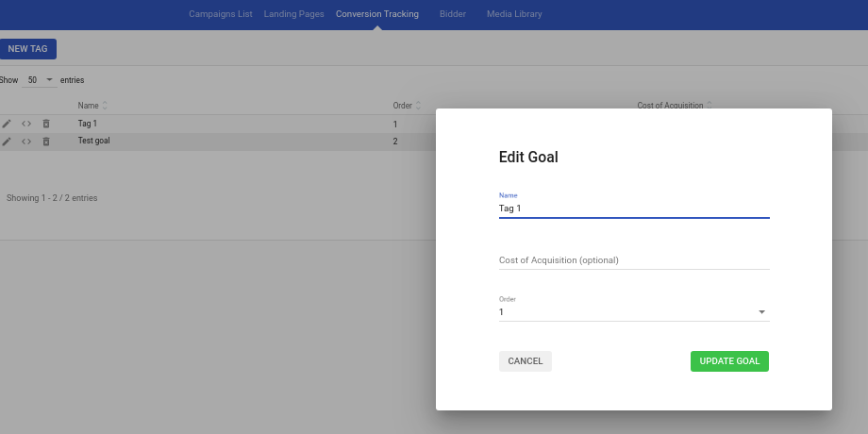Expand the Show entries count dropdown
Screen dimensions: 868x434
pos(40,80)
